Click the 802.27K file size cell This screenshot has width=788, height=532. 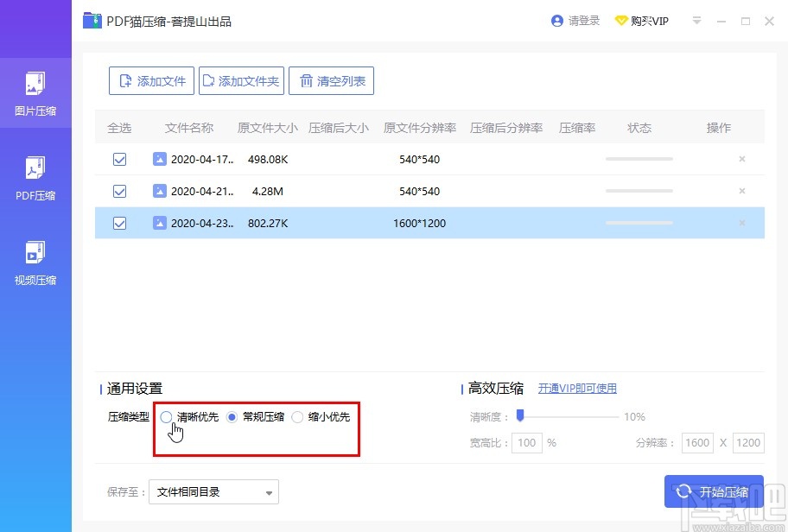[268, 223]
